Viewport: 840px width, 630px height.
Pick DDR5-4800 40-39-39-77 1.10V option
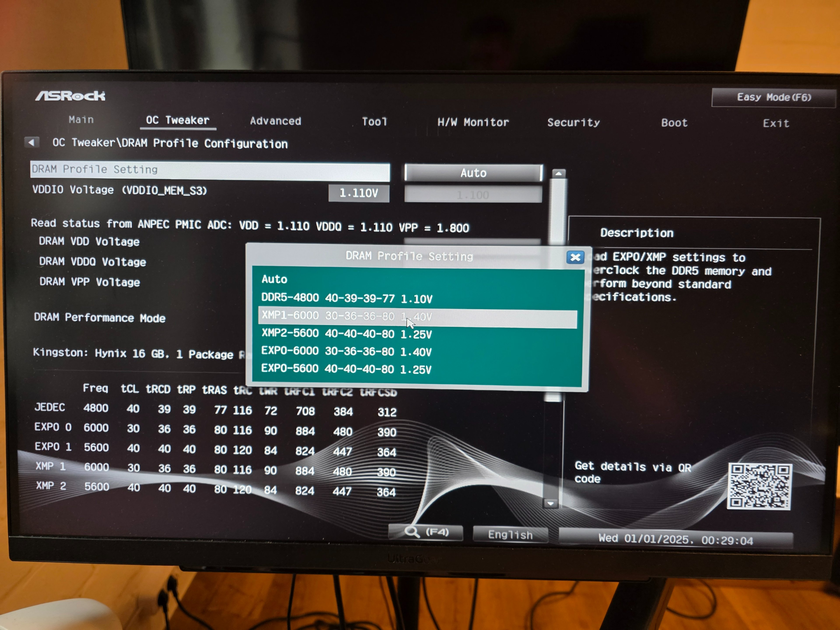[346, 298]
